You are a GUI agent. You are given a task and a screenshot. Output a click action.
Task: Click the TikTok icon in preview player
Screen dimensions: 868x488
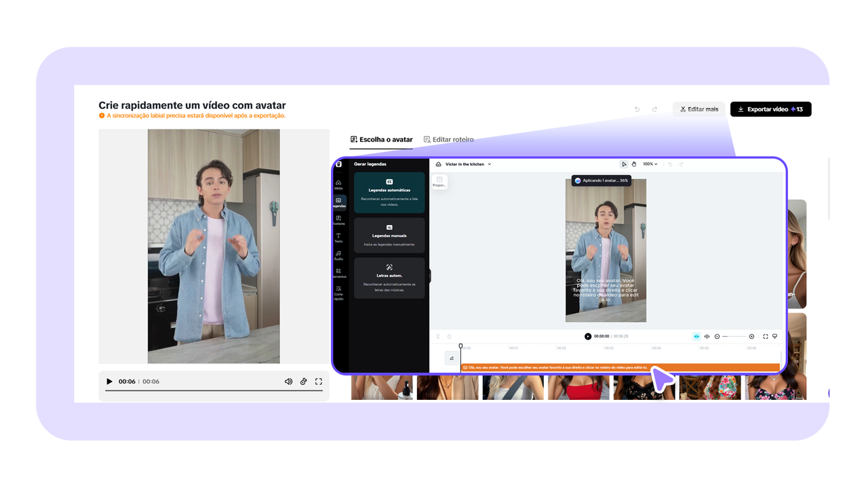(304, 382)
